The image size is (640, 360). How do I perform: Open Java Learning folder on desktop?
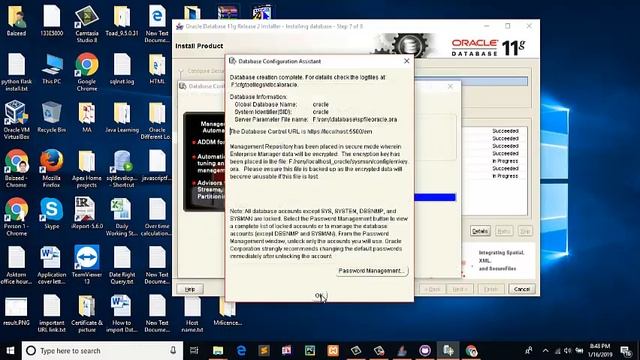tap(122, 117)
